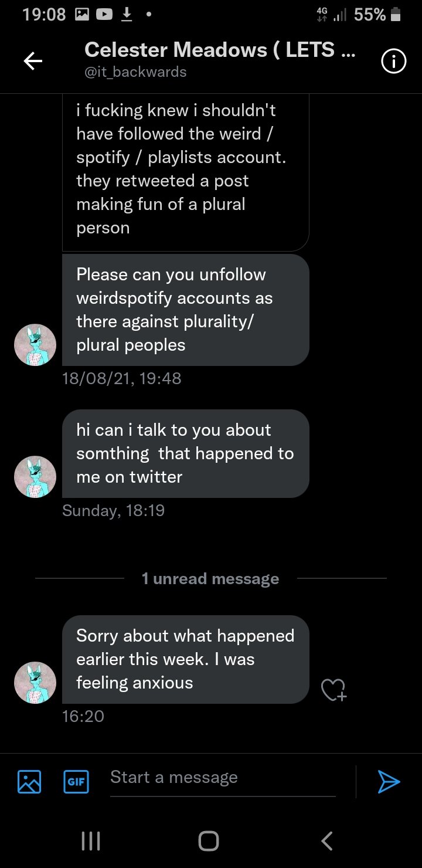The height and width of the screenshot is (868, 422).
Task: Tap the download notification icon in status bar
Action: tap(126, 15)
